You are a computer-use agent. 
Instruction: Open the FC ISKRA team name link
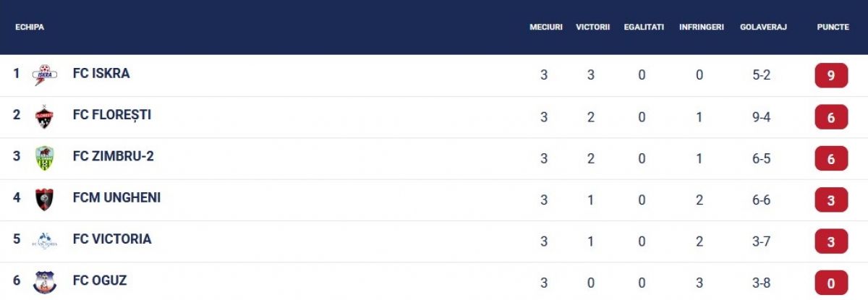click(101, 74)
